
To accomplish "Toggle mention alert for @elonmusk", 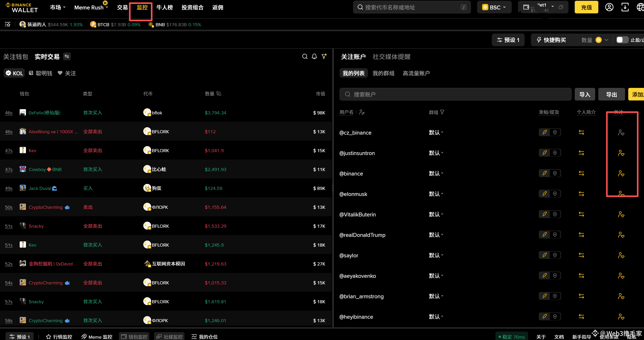I will click(x=555, y=194).
